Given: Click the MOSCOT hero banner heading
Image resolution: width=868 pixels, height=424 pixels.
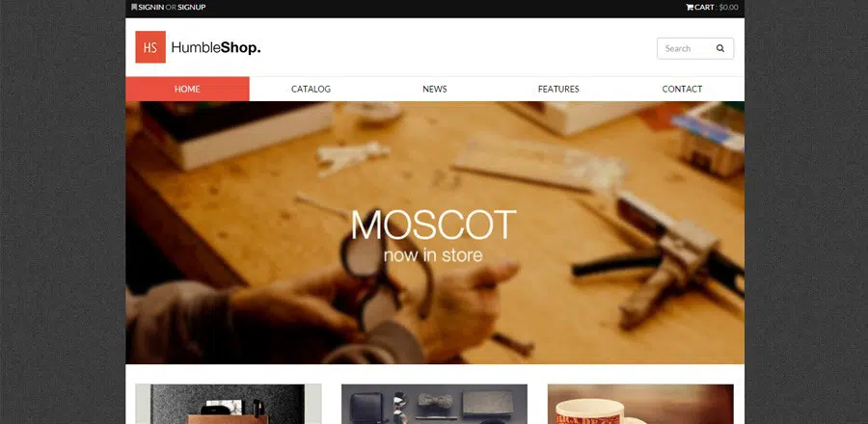Looking at the screenshot, I should click(433, 225).
